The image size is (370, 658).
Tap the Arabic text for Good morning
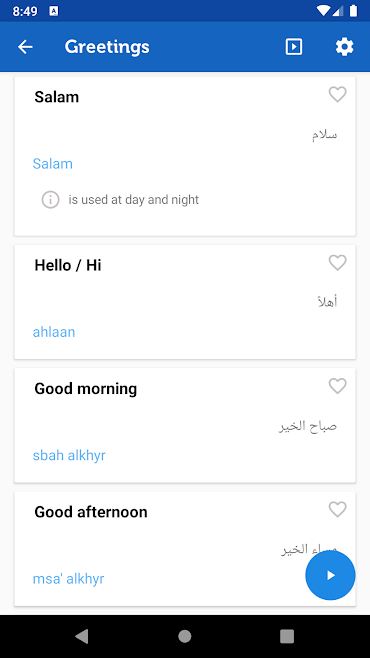308,426
